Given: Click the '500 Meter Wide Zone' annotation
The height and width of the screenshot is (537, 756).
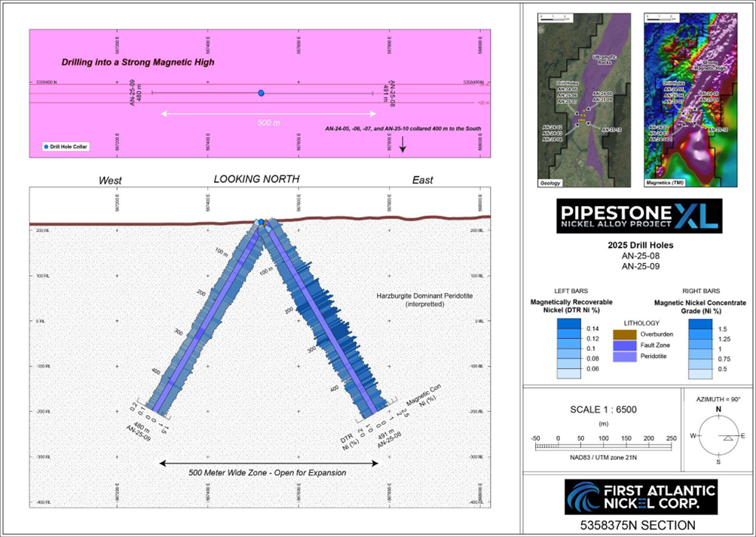Looking at the screenshot, I should 268,473.
